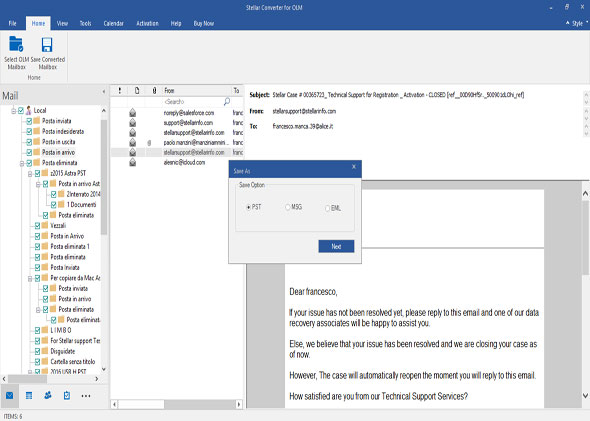Select the Posta Inviata folder under Astra
The width and height of the screenshot is (590, 421).
click(65, 267)
